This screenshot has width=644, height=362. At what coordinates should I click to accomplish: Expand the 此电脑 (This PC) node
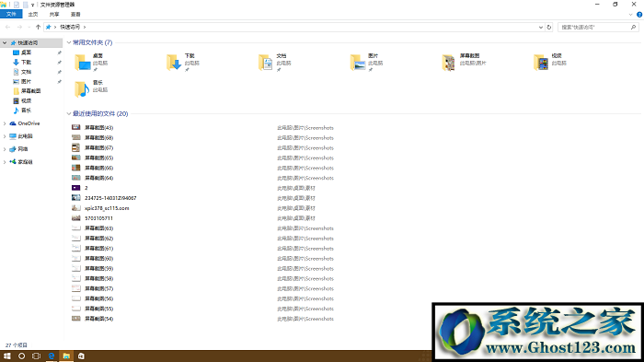[5, 136]
